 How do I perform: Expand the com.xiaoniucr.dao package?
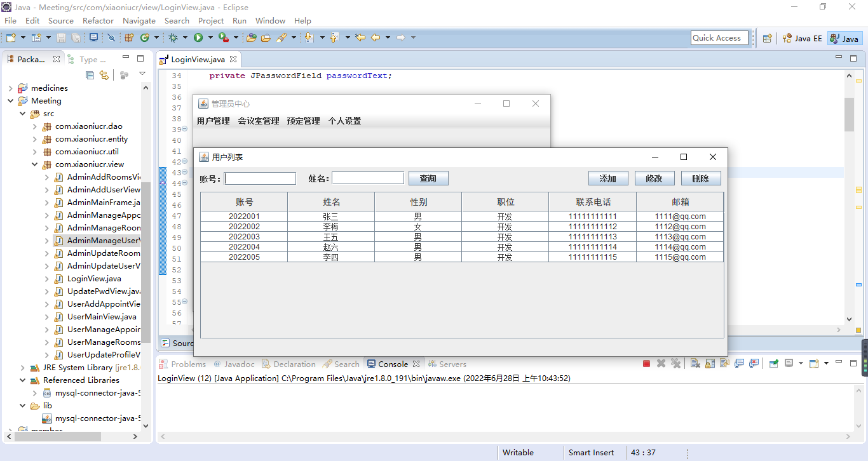tap(35, 126)
